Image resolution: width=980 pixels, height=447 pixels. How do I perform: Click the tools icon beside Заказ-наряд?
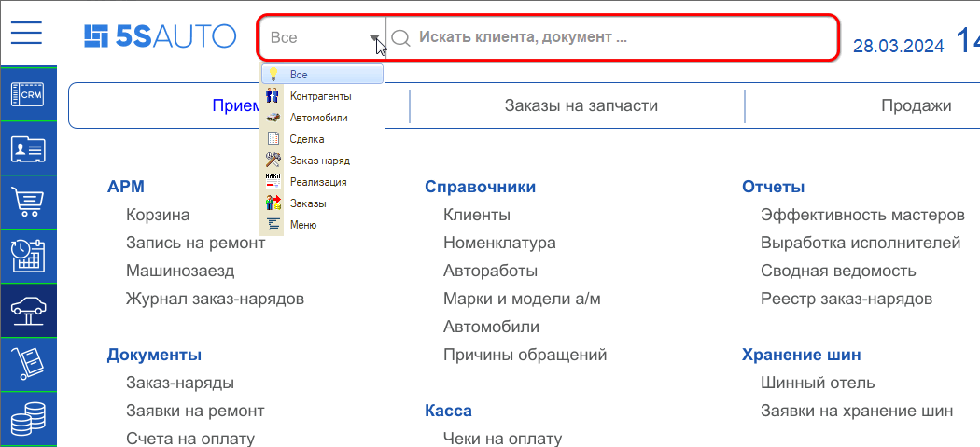click(273, 161)
